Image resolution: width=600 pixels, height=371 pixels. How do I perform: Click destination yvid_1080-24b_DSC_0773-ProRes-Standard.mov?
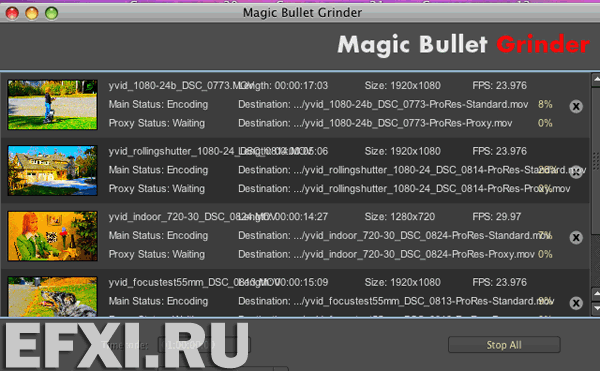tap(383, 104)
